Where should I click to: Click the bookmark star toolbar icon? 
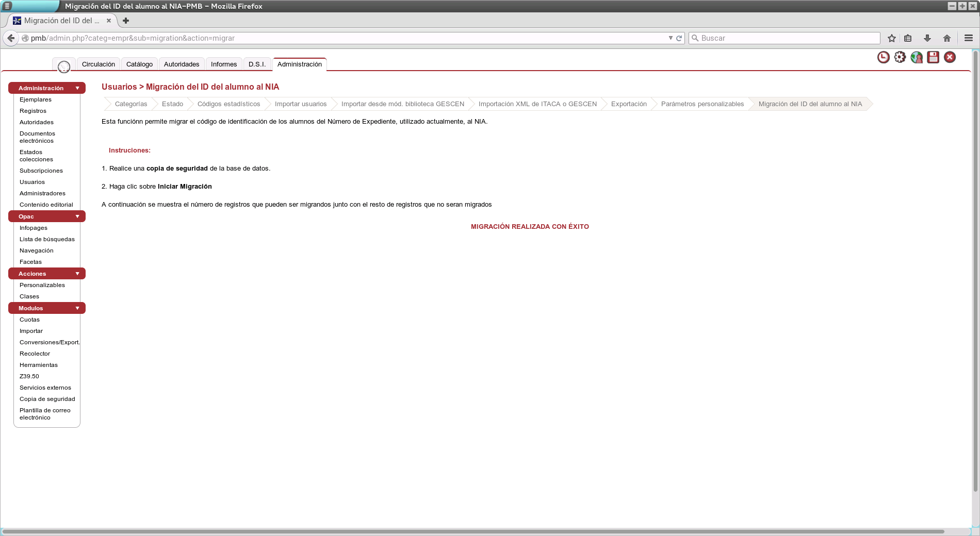891,38
